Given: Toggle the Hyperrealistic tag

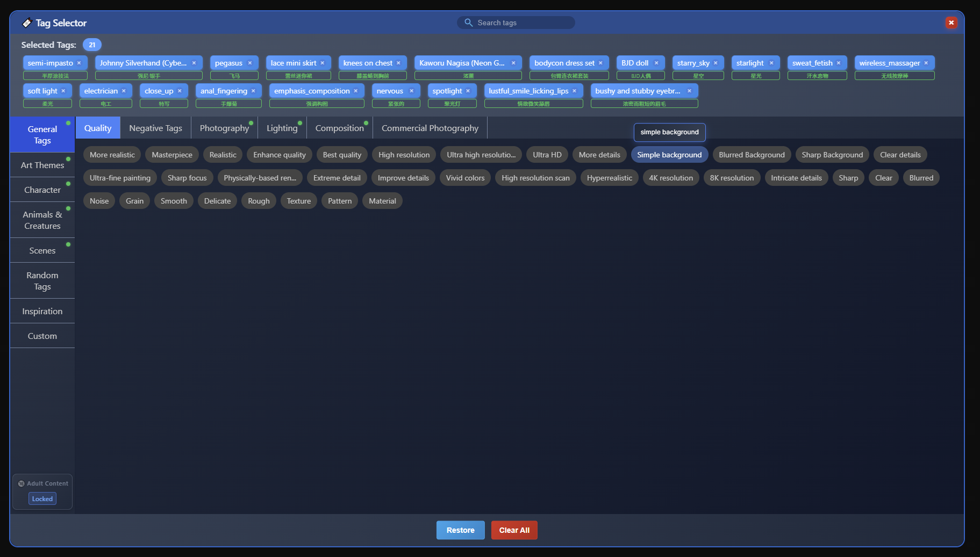Looking at the screenshot, I should click(x=610, y=178).
